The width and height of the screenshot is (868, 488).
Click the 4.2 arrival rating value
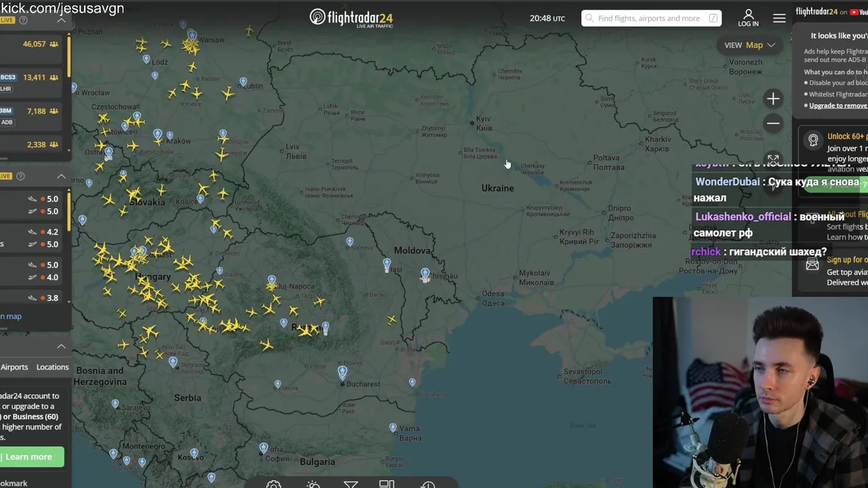pos(52,232)
